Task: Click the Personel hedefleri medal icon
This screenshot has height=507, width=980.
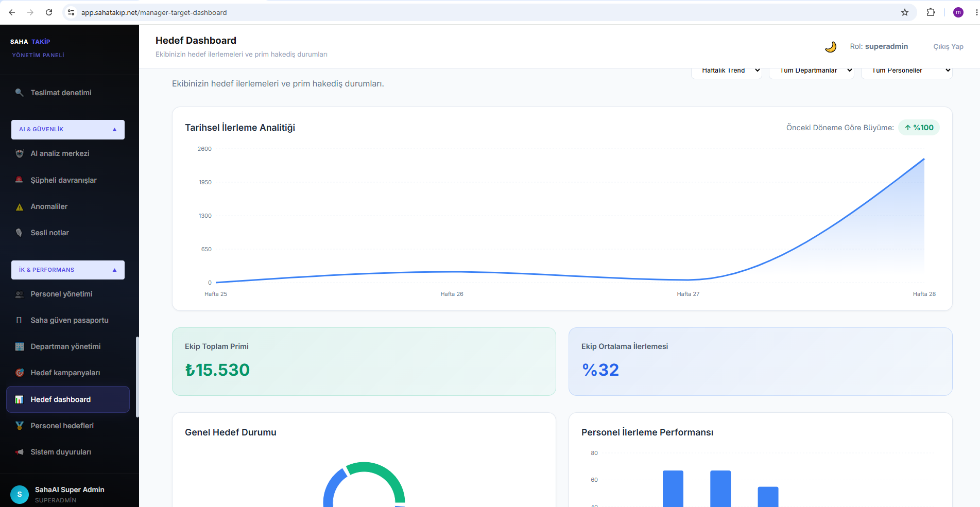Action: [19, 426]
